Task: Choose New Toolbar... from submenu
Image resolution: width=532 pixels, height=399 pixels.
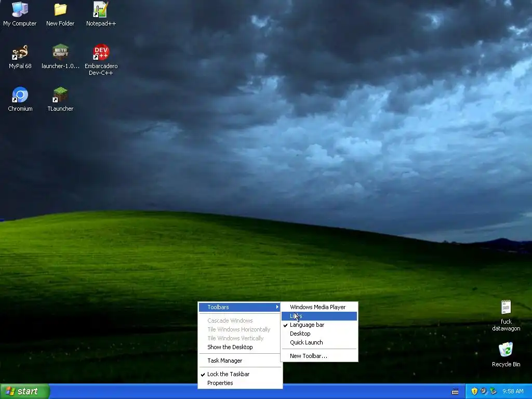Action: (x=320, y=356)
